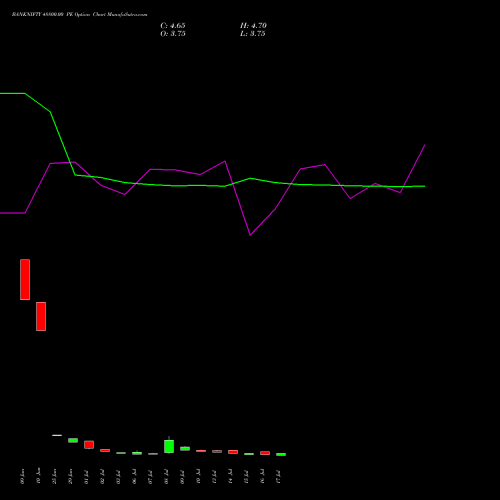
Task: Select the open value O: 3.75
Action: [173, 34]
